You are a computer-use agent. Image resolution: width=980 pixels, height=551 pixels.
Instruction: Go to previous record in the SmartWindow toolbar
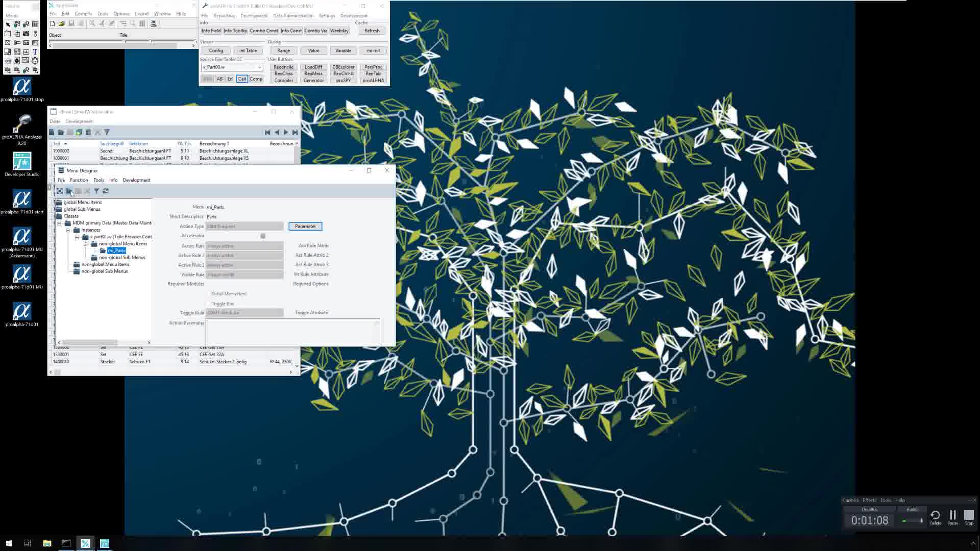(x=277, y=132)
